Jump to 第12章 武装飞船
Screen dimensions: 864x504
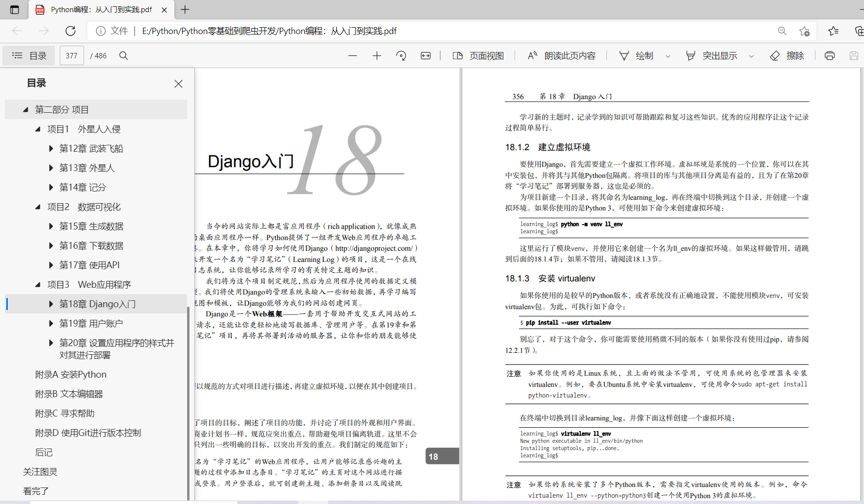(x=91, y=149)
